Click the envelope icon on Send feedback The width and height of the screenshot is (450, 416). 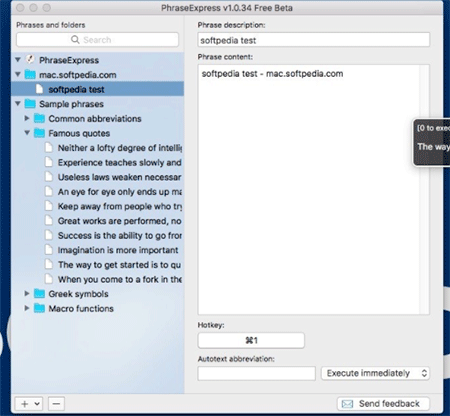click(x=347, y=404)
